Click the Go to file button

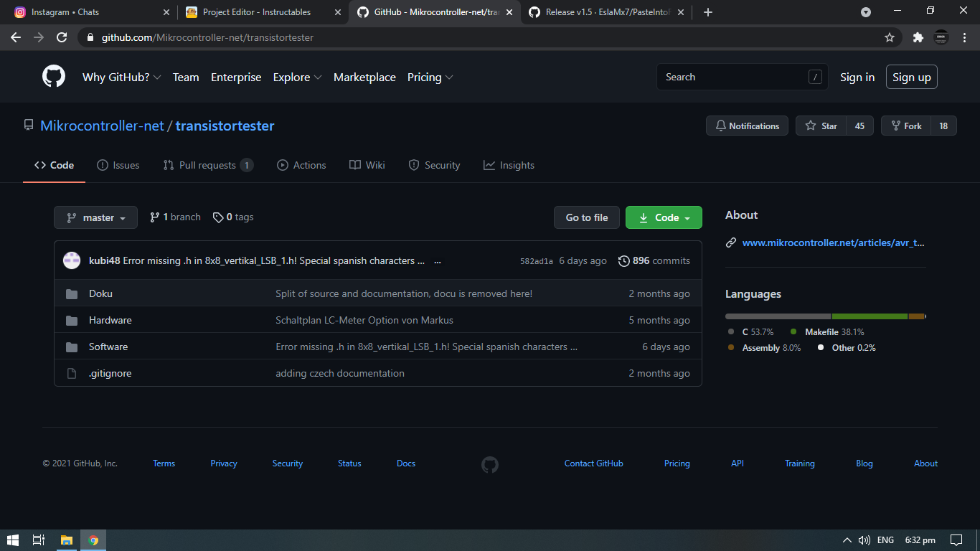point(587,217)
